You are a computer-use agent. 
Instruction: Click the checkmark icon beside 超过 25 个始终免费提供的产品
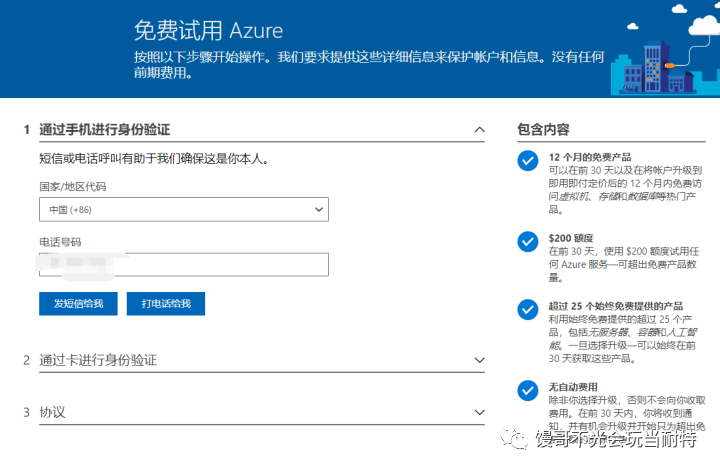point(528,310)
